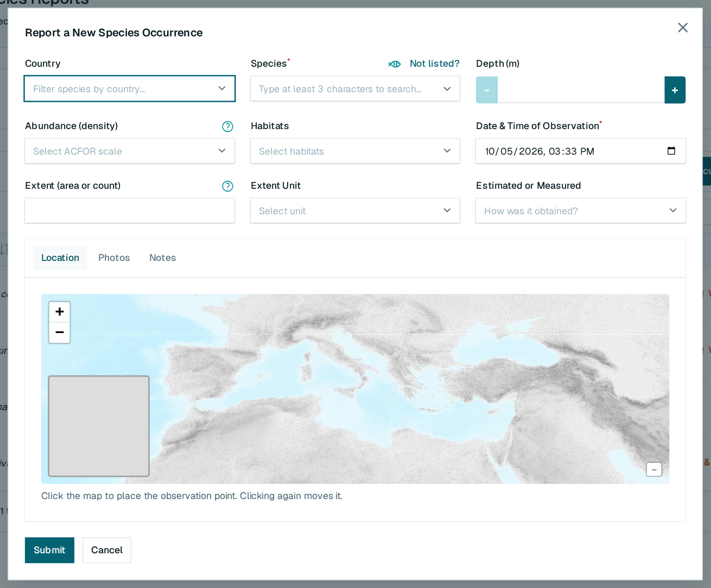Close the Report a New Species Occurrence dialog
Image resolution: width=711 pixels, height=588 pixels.
tap(683, 28)
